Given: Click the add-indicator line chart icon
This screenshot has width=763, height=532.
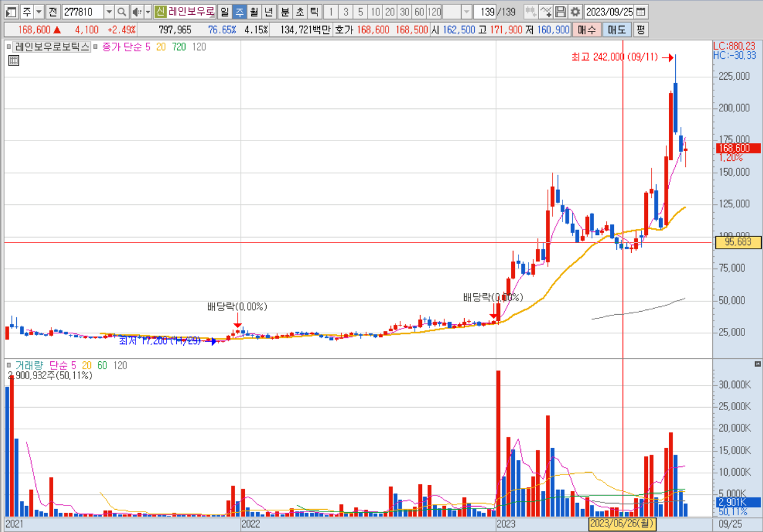Looking at the screenshot, I should [546, 11].
